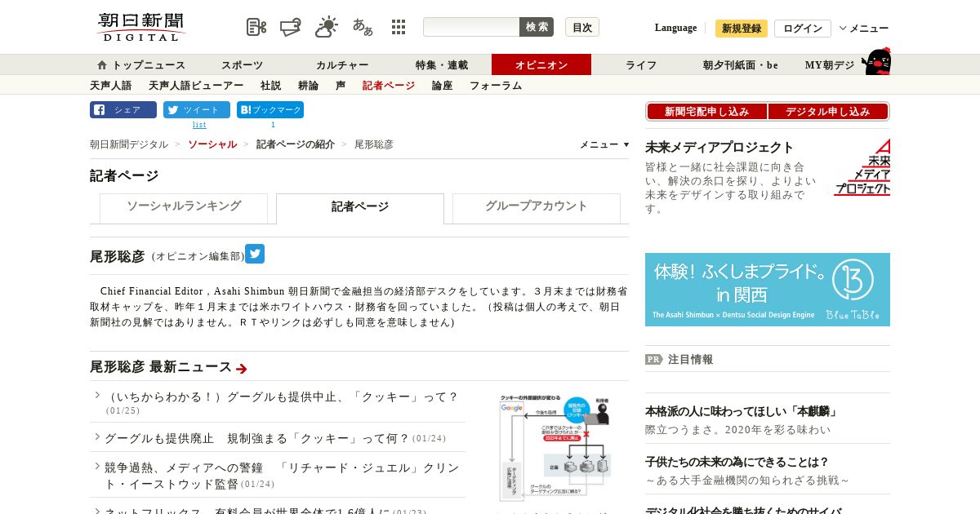Click the PR badge icon
This screenshot has width=980, height=514.
653,359
